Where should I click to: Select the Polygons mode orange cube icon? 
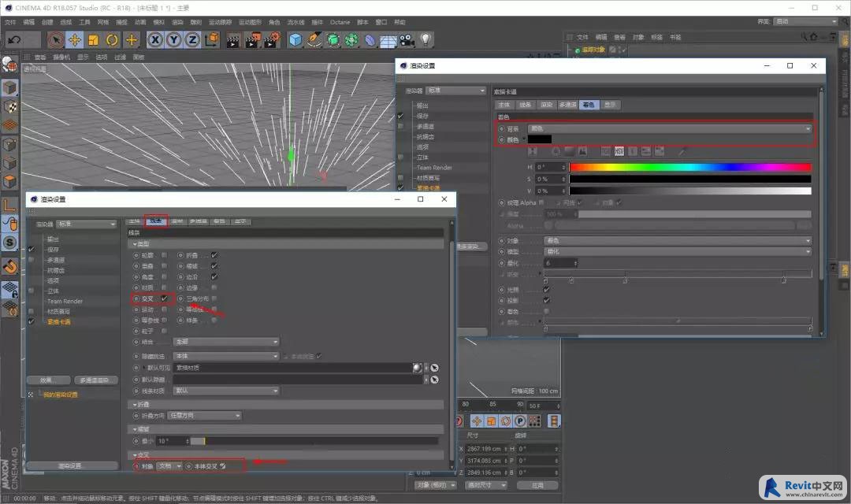coord(9,182)
